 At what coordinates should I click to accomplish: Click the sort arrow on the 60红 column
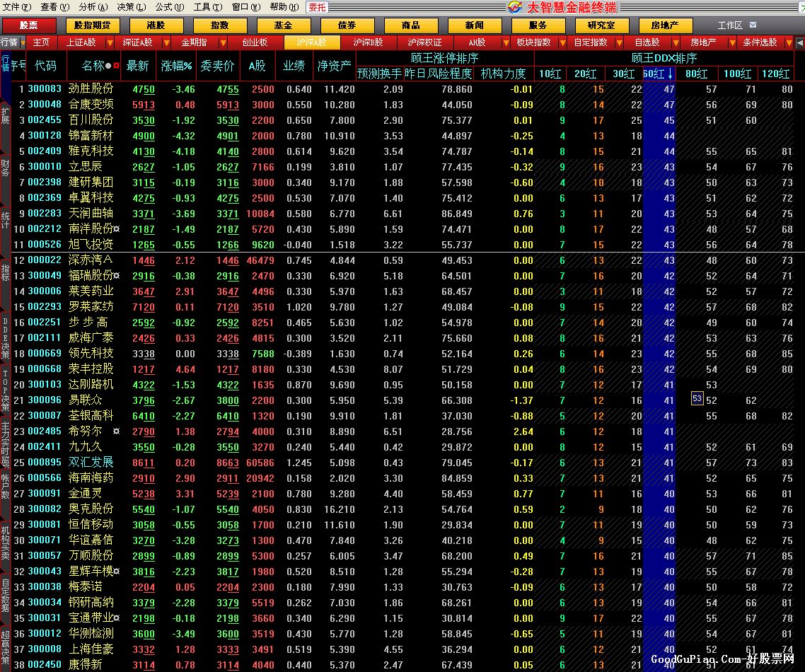pyautogui.click(x=670, y=74)
